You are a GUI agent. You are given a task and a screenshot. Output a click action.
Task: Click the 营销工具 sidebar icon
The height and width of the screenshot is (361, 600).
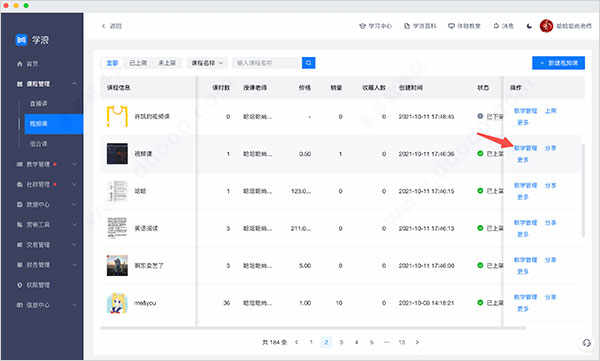tap(20, 225)
